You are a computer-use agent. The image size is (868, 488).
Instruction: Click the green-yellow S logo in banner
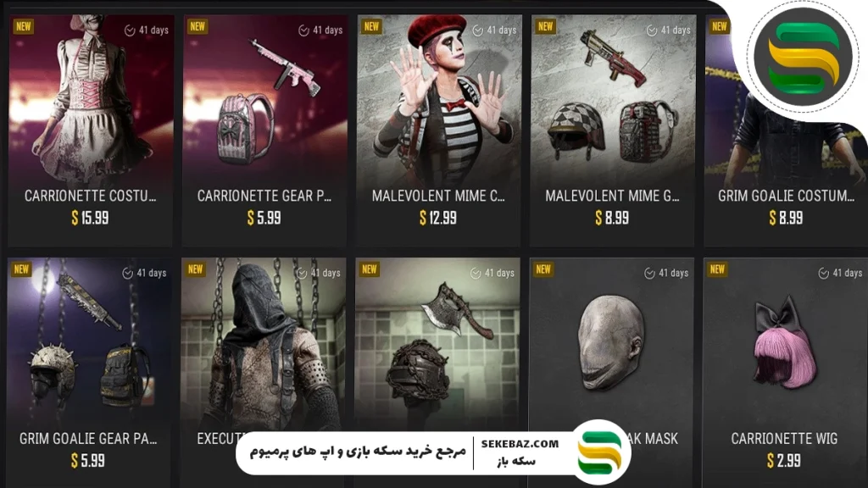coord(599,452)
